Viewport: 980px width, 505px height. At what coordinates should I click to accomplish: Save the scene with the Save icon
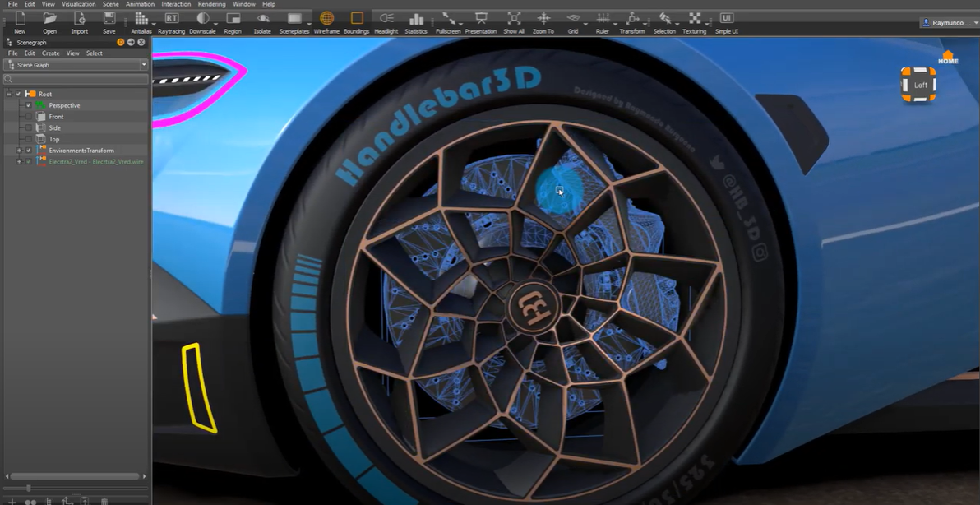(109, 18)
